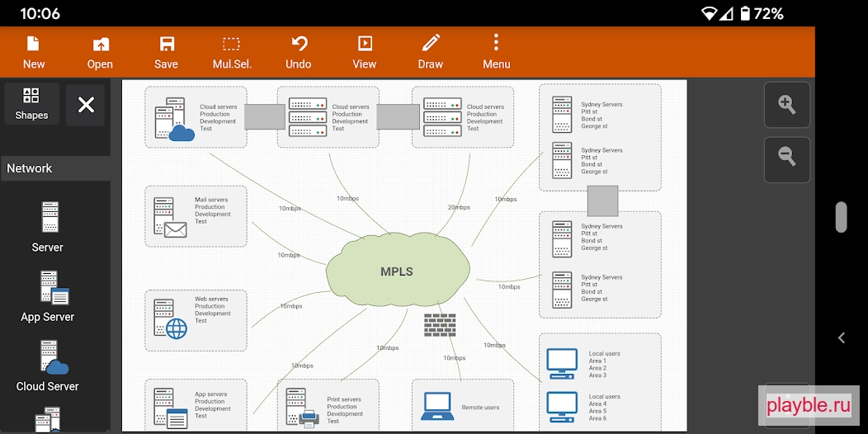This screenshot has width=868, height=434.
Task: Select the third top rack servers icon
Action: [442, 117]
